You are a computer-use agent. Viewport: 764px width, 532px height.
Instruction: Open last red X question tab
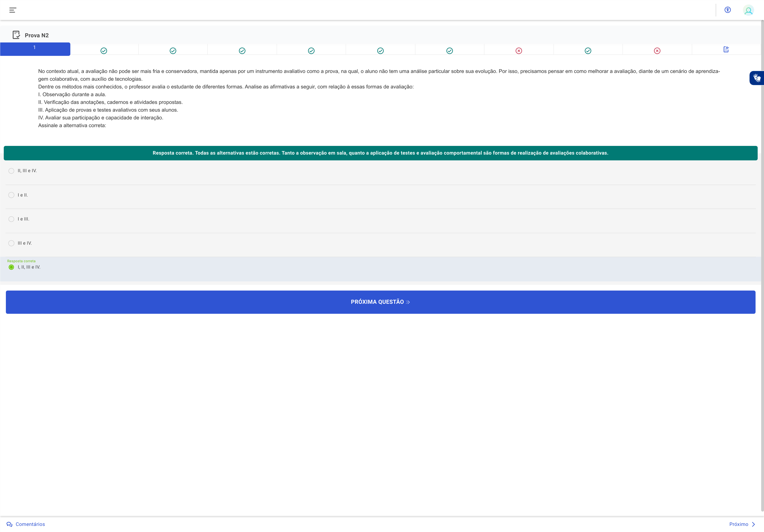click(x=657, y=51)
